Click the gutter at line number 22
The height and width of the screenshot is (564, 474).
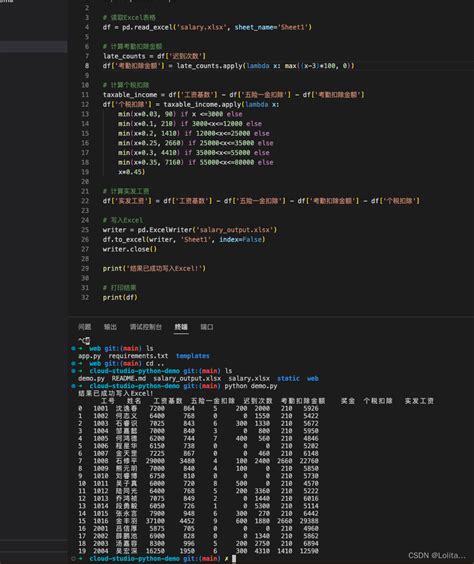tap(85, 201)
